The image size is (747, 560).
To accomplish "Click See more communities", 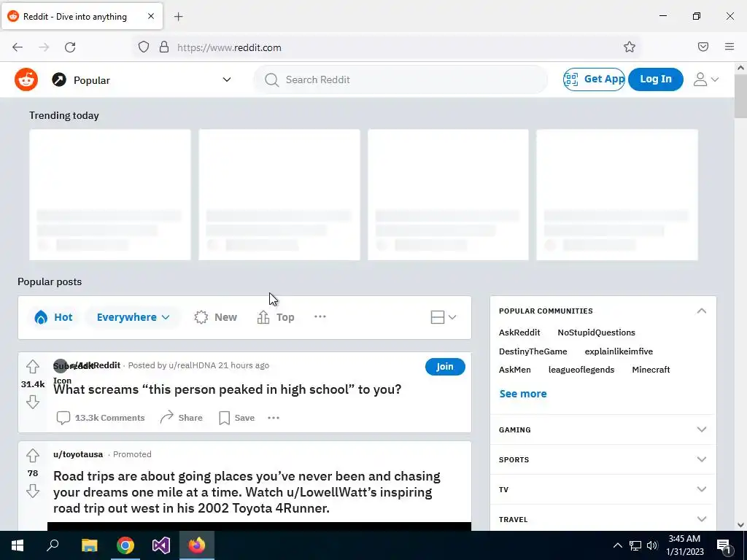I will pyautogui.click(x=523, y=394).
